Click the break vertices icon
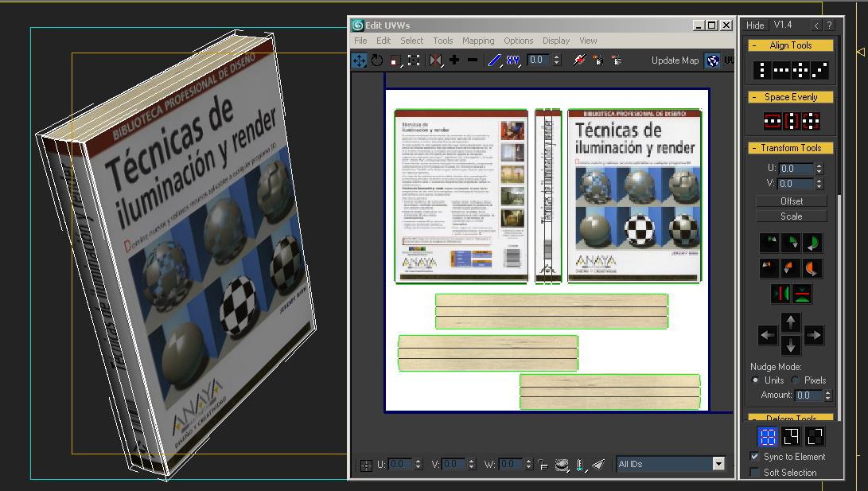868x491 pixels. 579,60
